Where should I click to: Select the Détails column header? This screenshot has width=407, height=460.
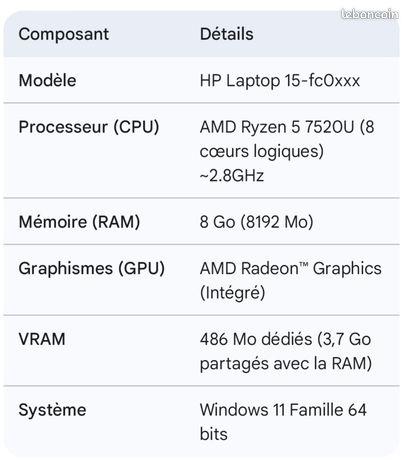[227, 34]
